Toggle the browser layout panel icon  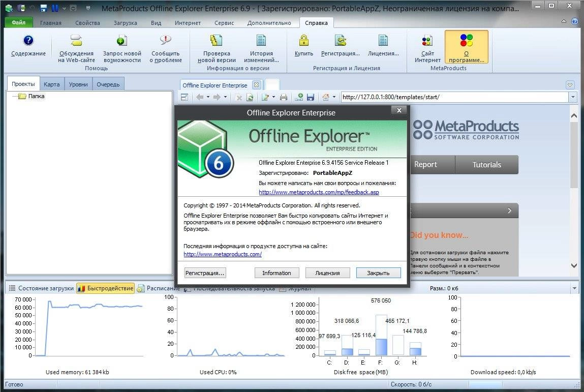click(185, 97)
